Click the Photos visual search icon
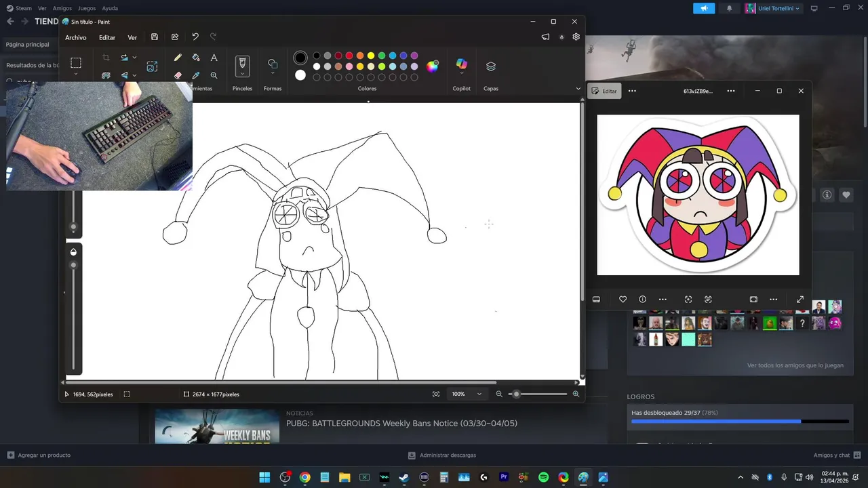 pyautogui.click(x=688, y=299)
